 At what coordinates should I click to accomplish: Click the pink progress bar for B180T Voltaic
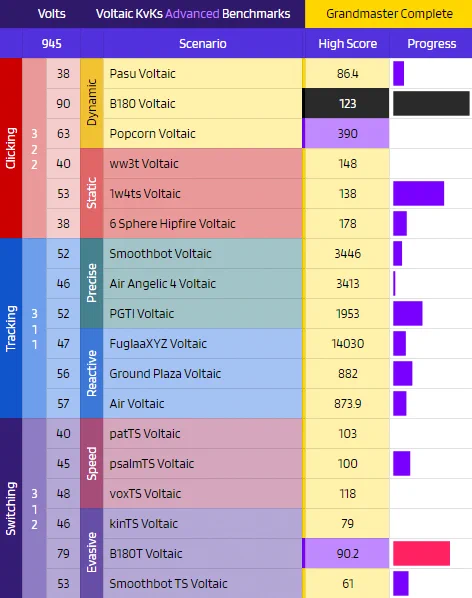click(x=421, y=553)
